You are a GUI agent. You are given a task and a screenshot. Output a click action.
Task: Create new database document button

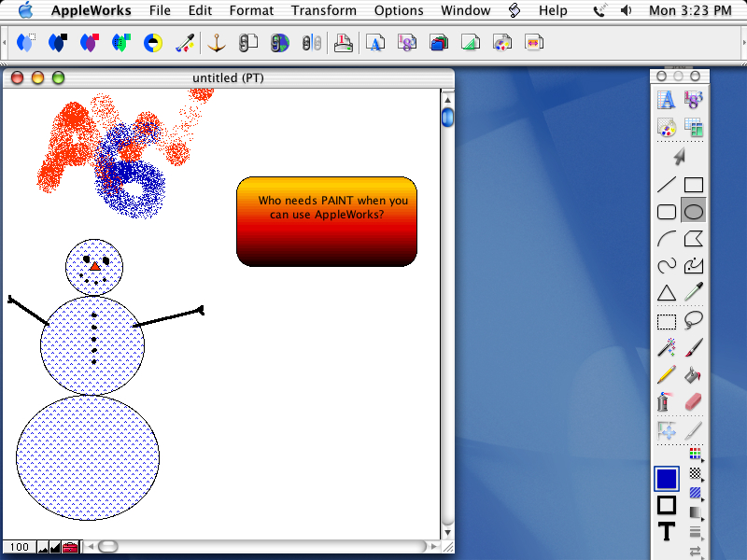(x=439, y=43)
